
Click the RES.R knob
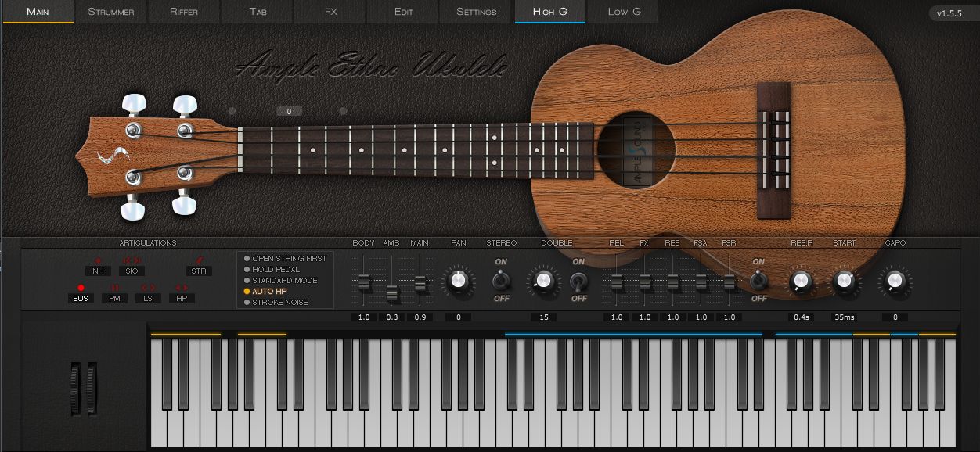(800, 280)
